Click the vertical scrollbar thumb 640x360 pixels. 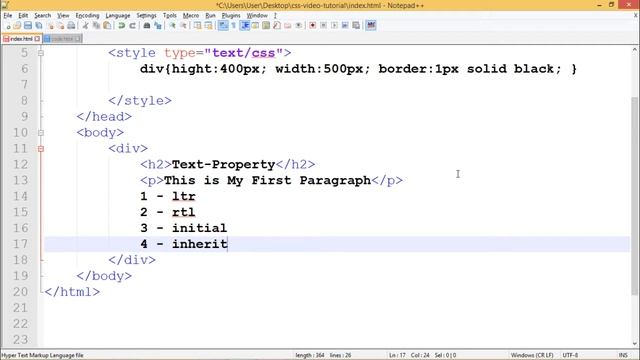tap(635, 196)
